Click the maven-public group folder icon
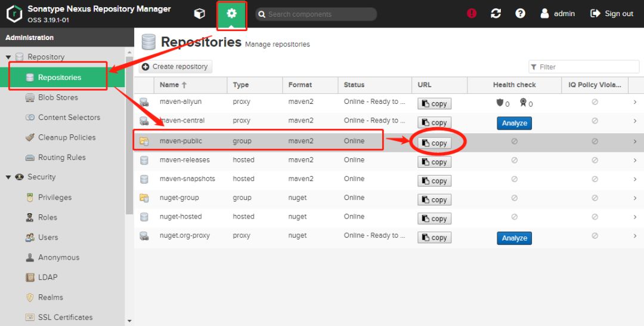Screen dimensions: 644x326 point(144,142)
